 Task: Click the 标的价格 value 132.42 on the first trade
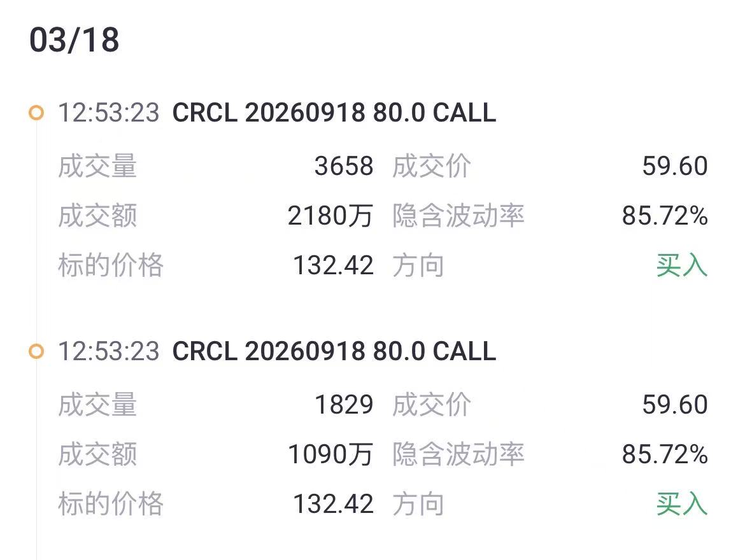pos(333,265)
